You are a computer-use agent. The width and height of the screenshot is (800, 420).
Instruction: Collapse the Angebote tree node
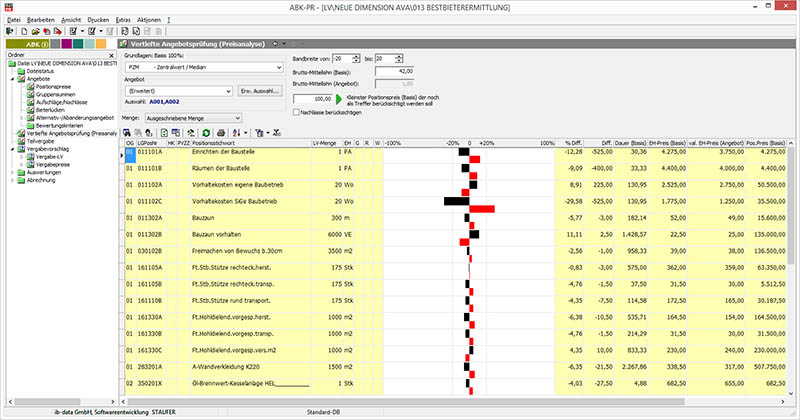[x=12, y=79]
